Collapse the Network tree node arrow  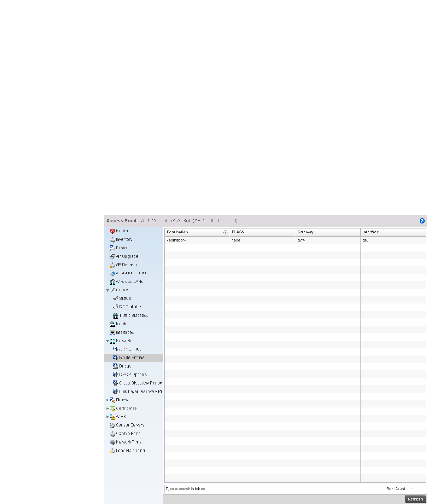(108, 341)
